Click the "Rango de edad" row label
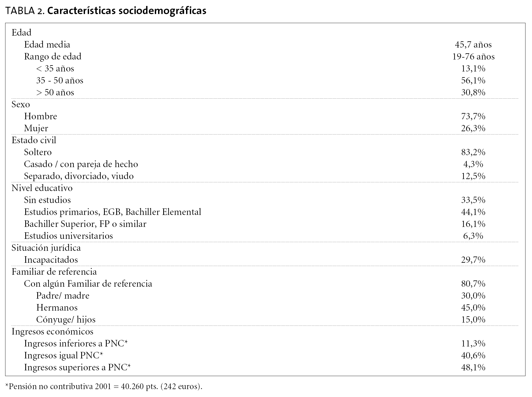 point(53,57)
